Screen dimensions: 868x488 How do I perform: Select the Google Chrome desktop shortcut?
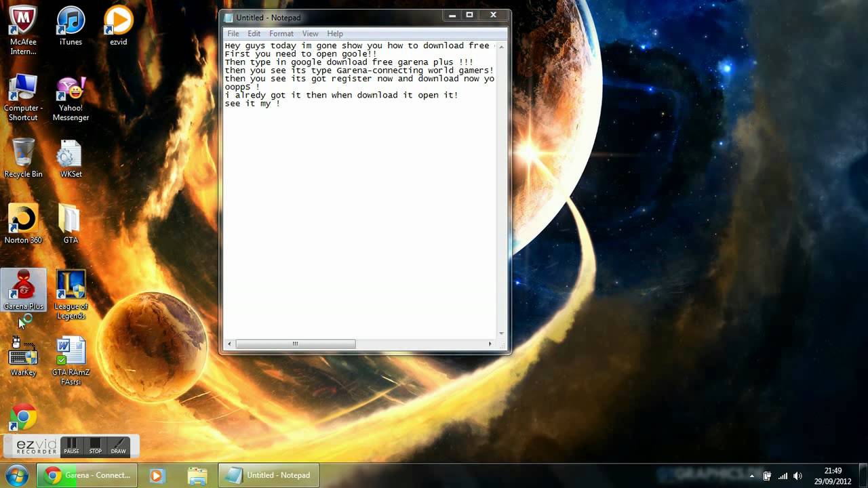[23, 418]
